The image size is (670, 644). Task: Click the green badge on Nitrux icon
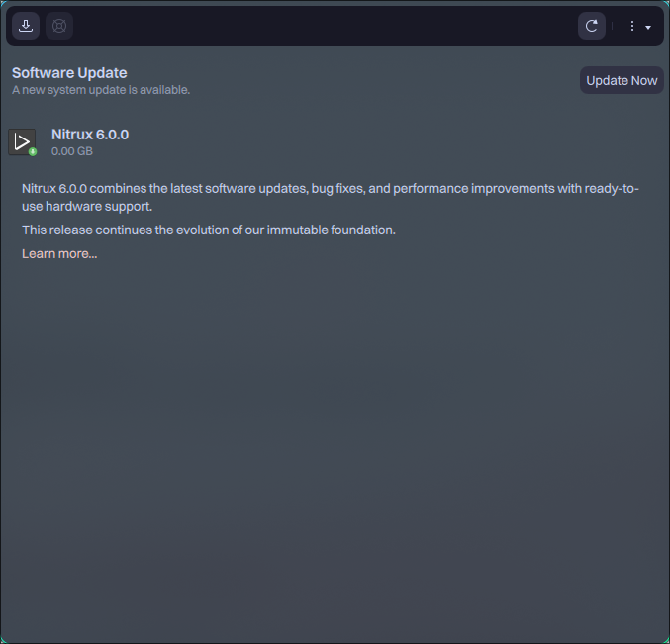33,151
